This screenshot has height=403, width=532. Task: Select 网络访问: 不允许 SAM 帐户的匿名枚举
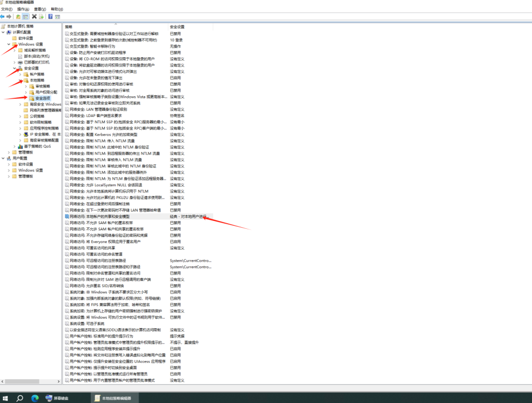click(x=101, y=223)
